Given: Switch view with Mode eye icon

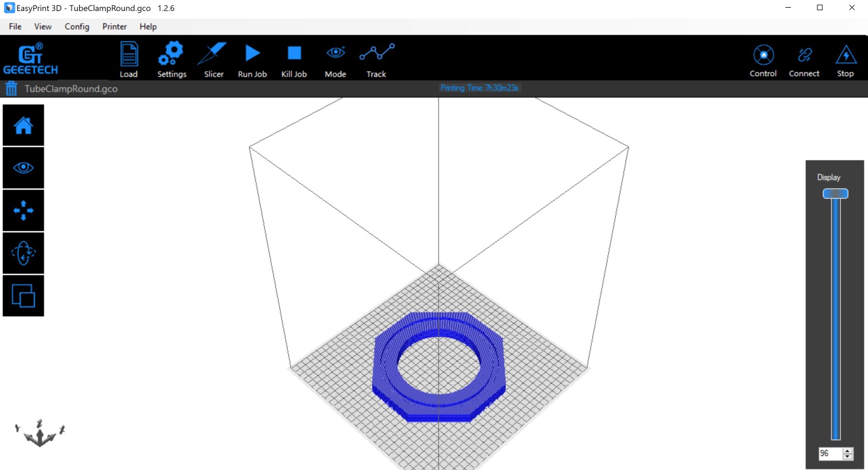Looking at the screenshot, I should coord(335,59).
